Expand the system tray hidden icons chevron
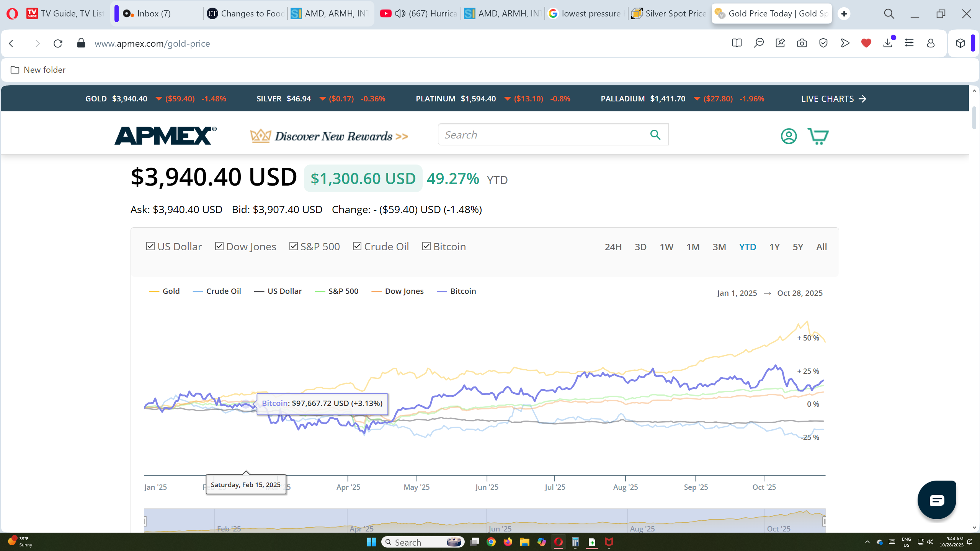 pyautogui.click(x=867, y=542)
